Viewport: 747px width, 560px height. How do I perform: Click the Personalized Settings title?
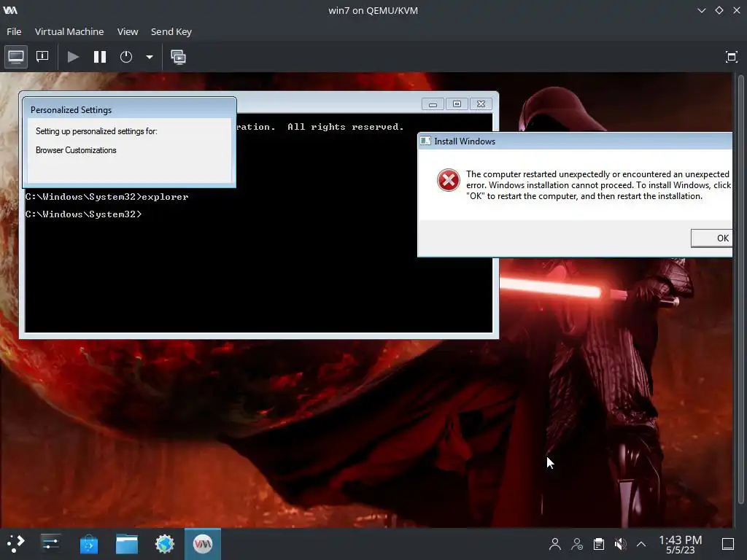pos(71,110)
